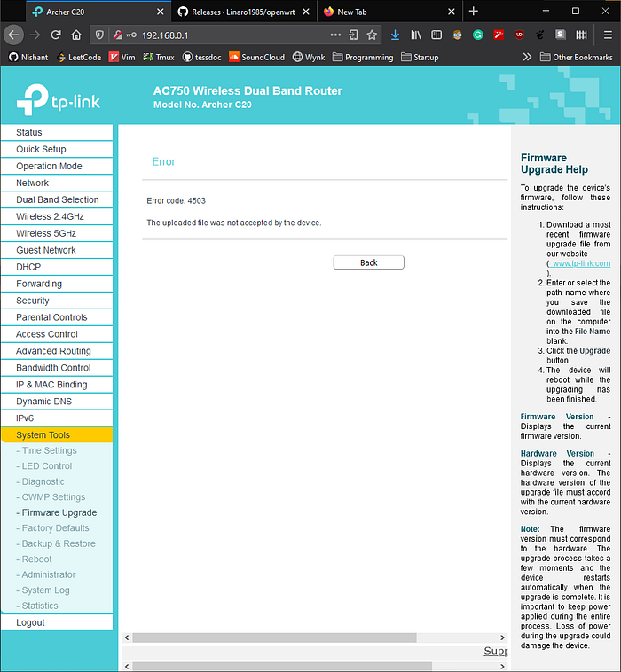Open the tracking protection shield icon
This screenshot has height=672, width=621.
pyautogui.click(x=99, y=35)
